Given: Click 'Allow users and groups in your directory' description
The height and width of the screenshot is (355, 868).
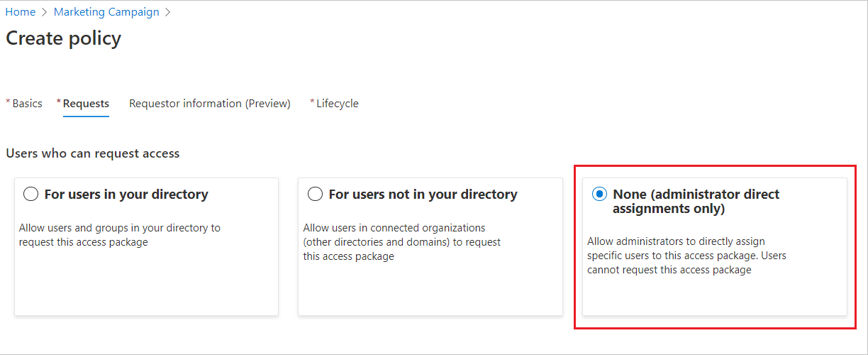Looking at the screenshot, I should coord(120,235).
